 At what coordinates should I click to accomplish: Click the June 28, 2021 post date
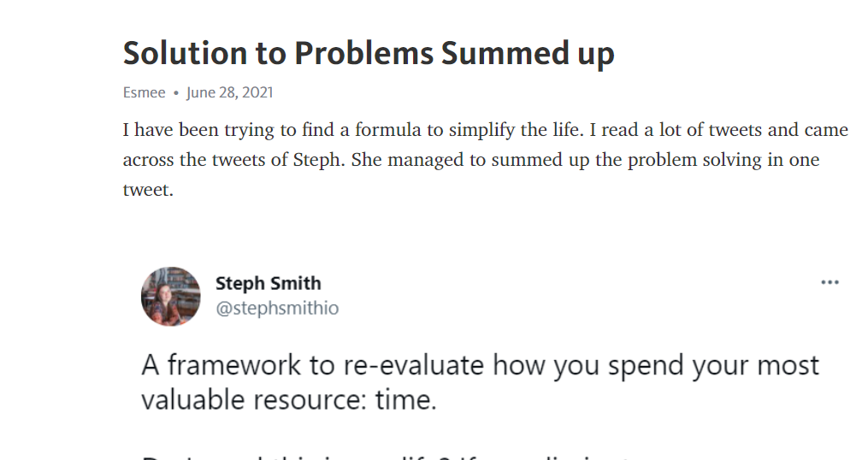pyautogui.click(x=230, y=92)
